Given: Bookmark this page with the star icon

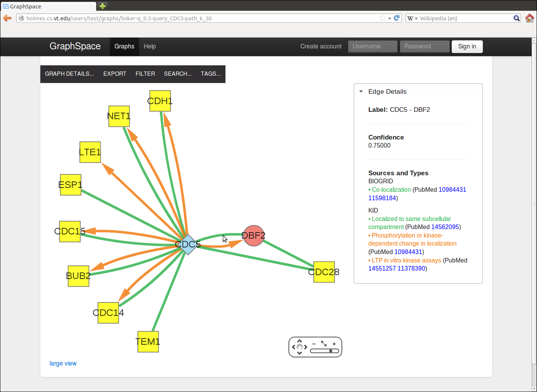Looking at the screenshot, I should click(382, 18).
